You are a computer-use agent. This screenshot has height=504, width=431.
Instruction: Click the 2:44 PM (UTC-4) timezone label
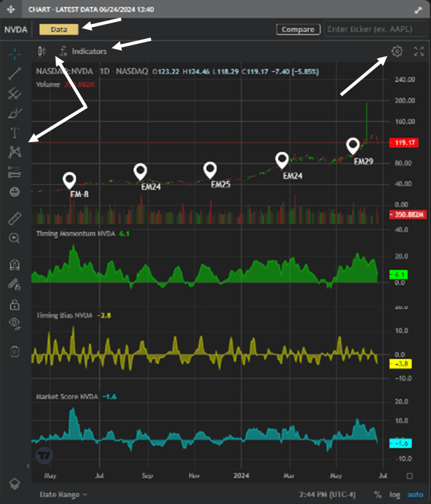pyautogui.click(x=328, y=494)
